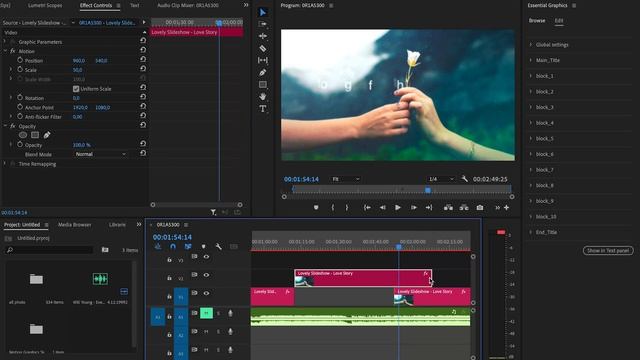This screenshot has height=360, width=640.
Task: Open the Fit zoom level dropdown
Action: 346,179
